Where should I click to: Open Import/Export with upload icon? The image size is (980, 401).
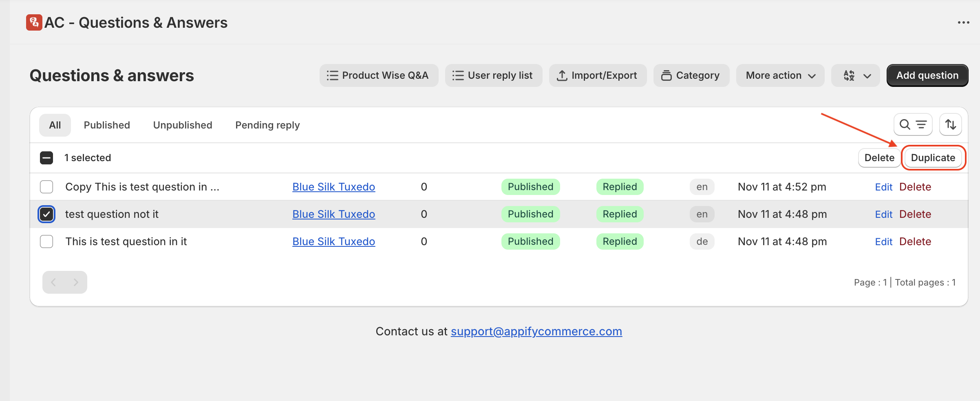tap(597, 75)
